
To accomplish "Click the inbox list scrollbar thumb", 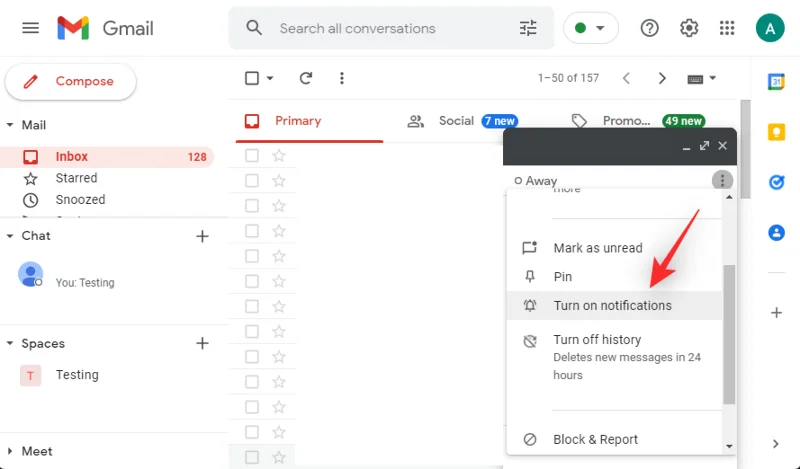I will (x=745, y=150).
